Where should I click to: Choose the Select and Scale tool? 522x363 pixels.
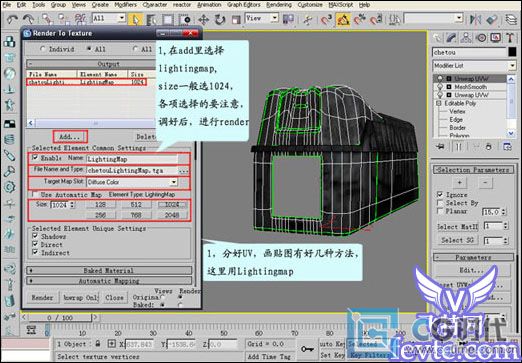coord(236,19)
